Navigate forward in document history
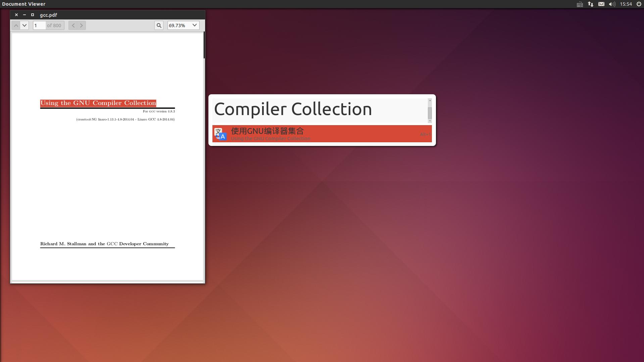644x362 pixels. (x=82, y=25)
